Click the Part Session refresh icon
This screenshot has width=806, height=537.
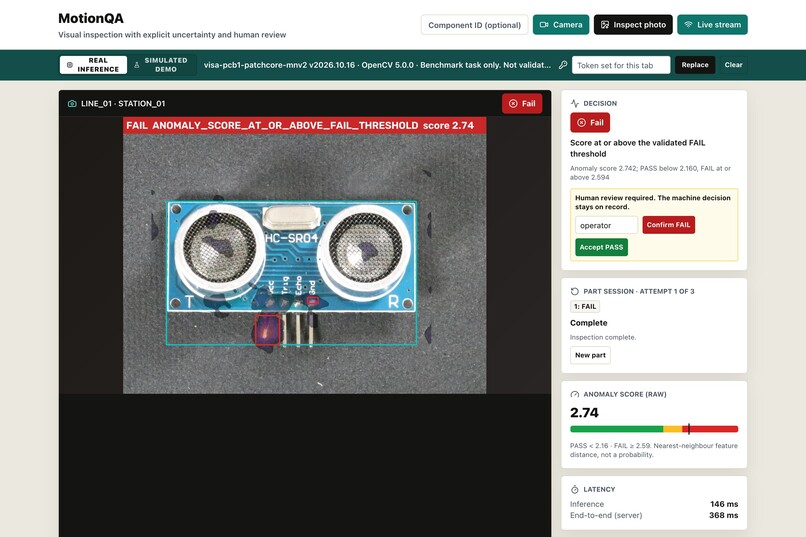pos(575,291)
